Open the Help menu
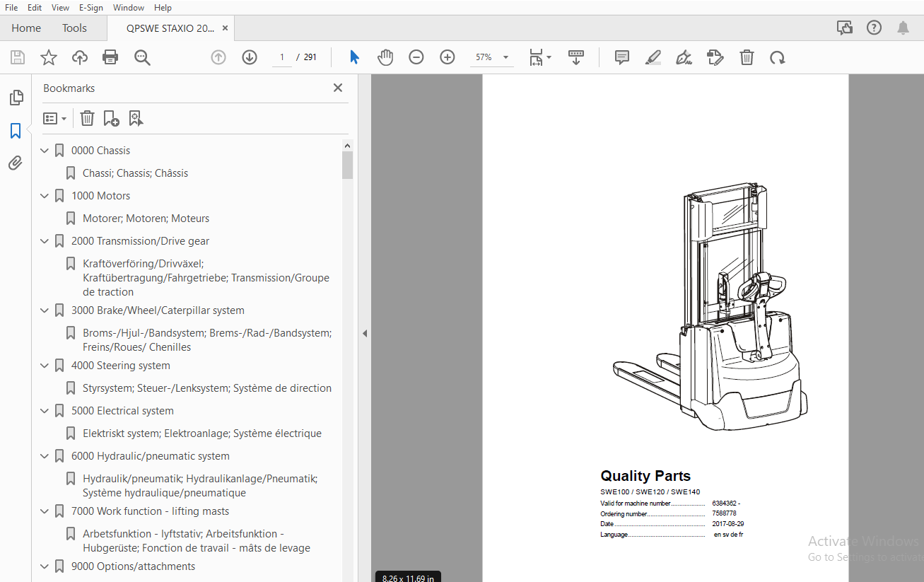The height and width of the screenshot is (582, 924). (x=163, y=7)
